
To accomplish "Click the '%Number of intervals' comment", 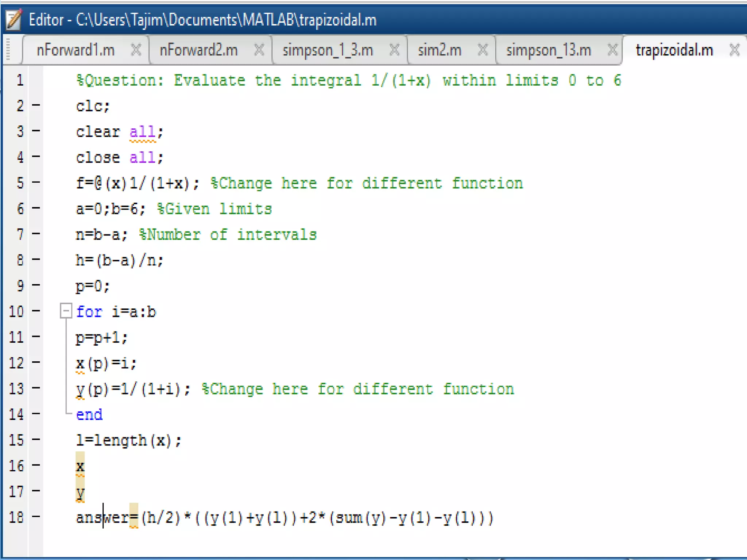I will [x=228, y=235].
